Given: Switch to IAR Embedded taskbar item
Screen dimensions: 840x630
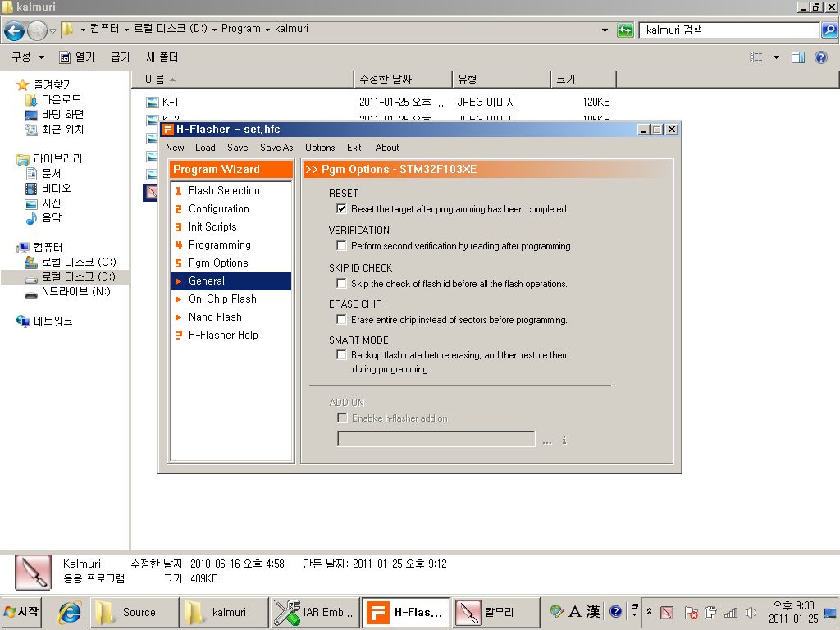Looking at the screenshot, I should pyautogui.click(x=314, y=612).
